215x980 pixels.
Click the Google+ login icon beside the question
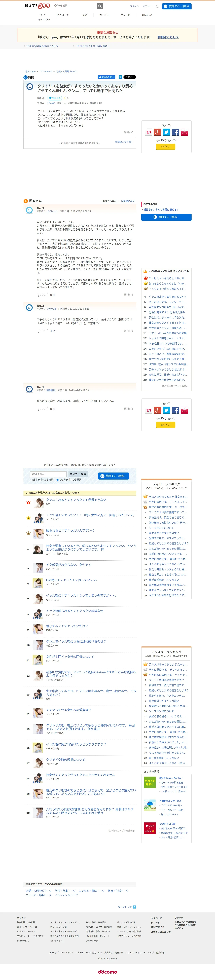coord(158,132)
